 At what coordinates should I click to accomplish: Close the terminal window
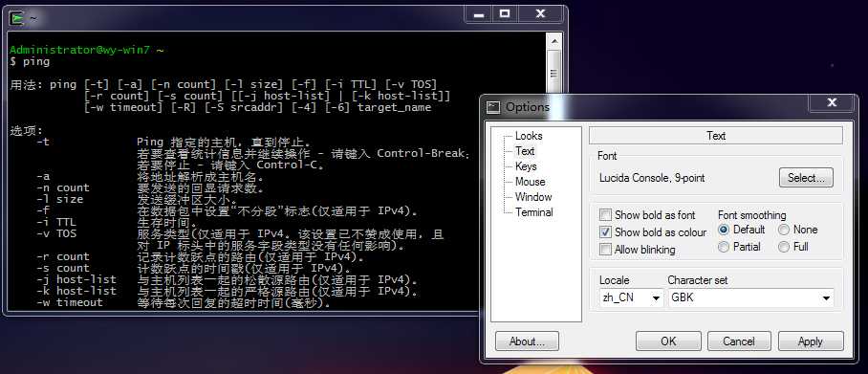click(540, 15)
